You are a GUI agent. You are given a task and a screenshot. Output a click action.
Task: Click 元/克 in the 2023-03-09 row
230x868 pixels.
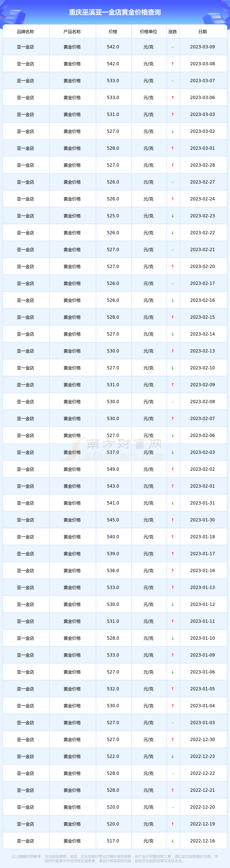pyautogui.click(x=149, y=47)
